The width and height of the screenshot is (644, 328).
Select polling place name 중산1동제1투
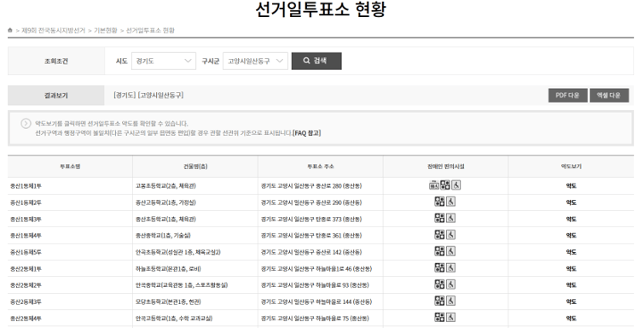tap(26, 186)
